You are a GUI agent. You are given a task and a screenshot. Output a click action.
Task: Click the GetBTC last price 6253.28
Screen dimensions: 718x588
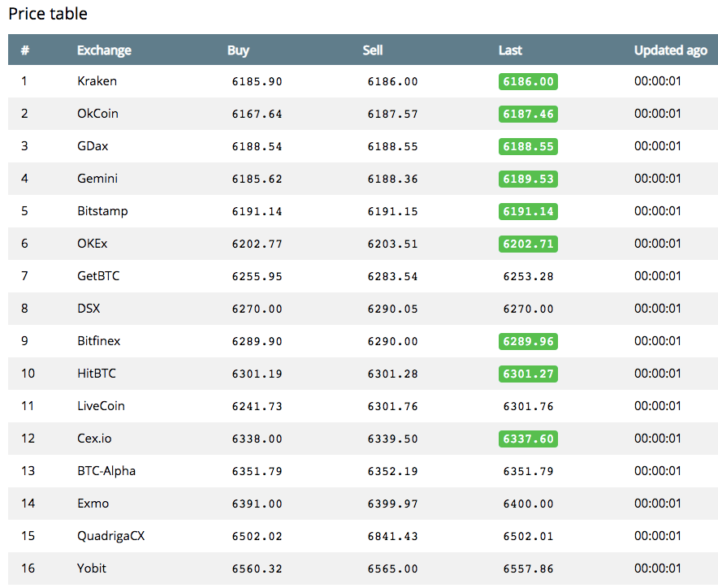[528, 277]
